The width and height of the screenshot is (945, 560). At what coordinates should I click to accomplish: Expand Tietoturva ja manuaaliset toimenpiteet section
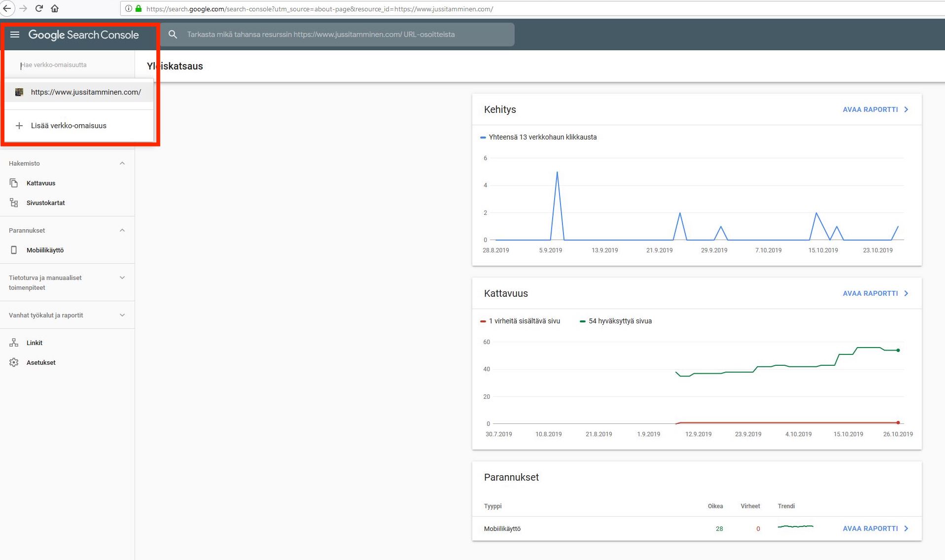click(x=122, y=278)
